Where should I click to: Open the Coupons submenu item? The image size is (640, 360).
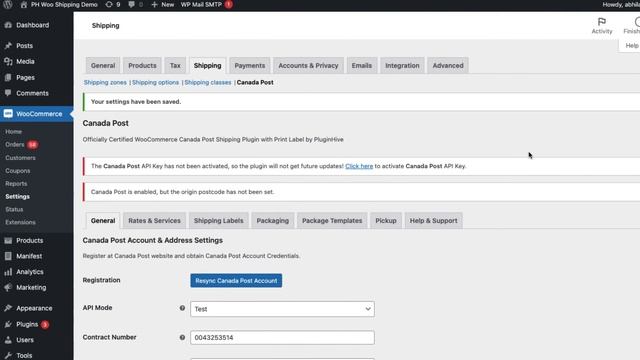(18, 171)
